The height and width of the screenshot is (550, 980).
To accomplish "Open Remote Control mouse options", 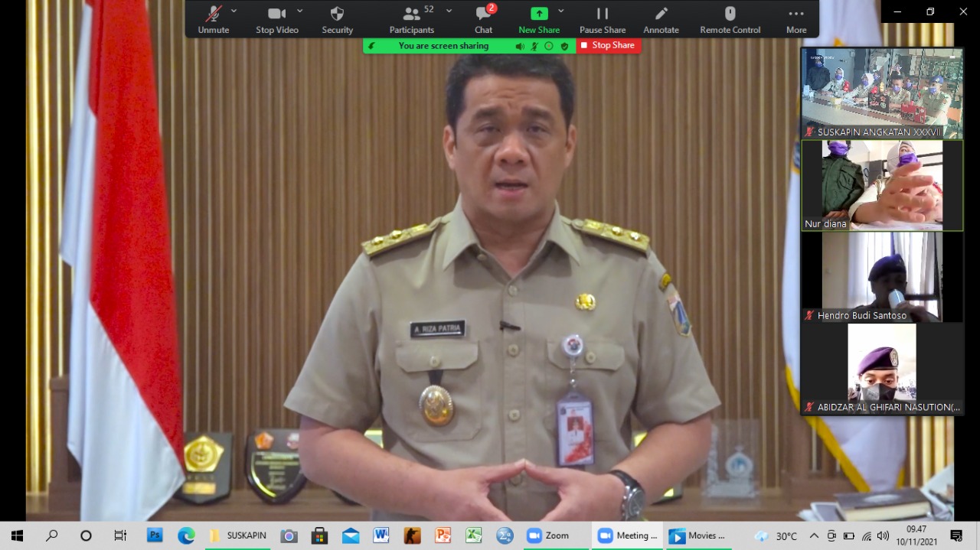I will point(730,19).
